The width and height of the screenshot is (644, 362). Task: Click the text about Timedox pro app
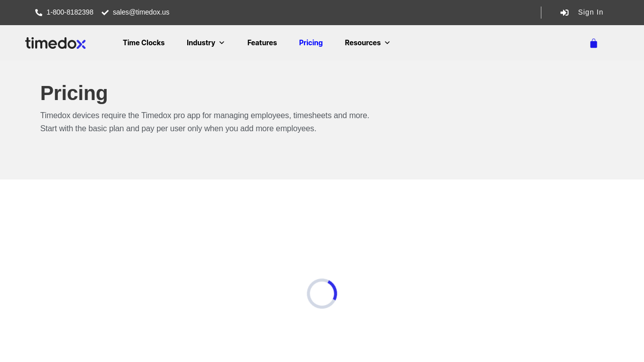tap(205, 116)
